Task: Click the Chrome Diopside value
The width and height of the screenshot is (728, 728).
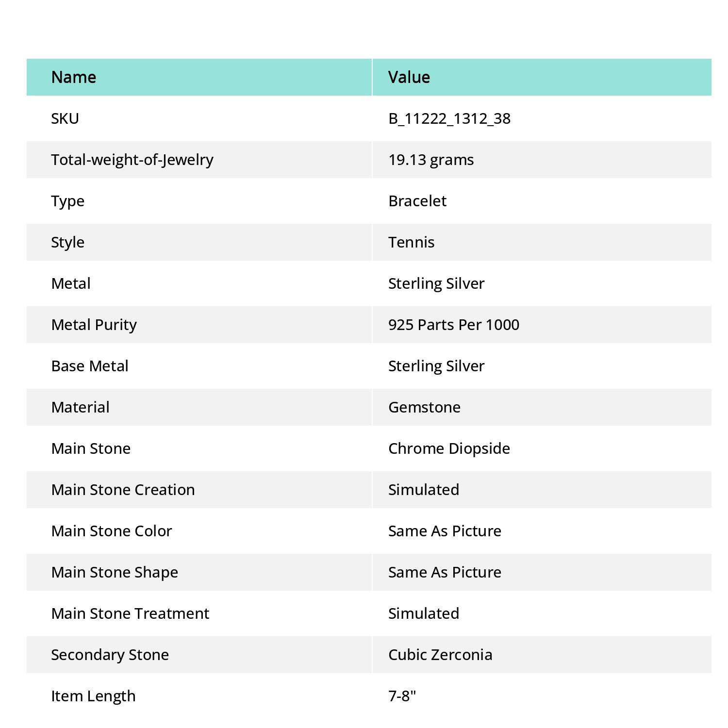Action: point(449,449)
